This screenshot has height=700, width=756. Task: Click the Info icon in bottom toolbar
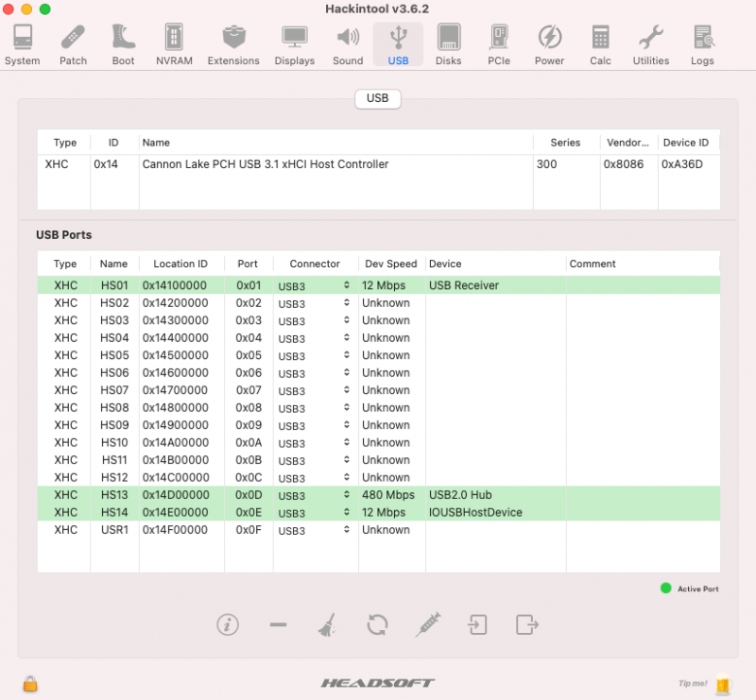(227, 624)
